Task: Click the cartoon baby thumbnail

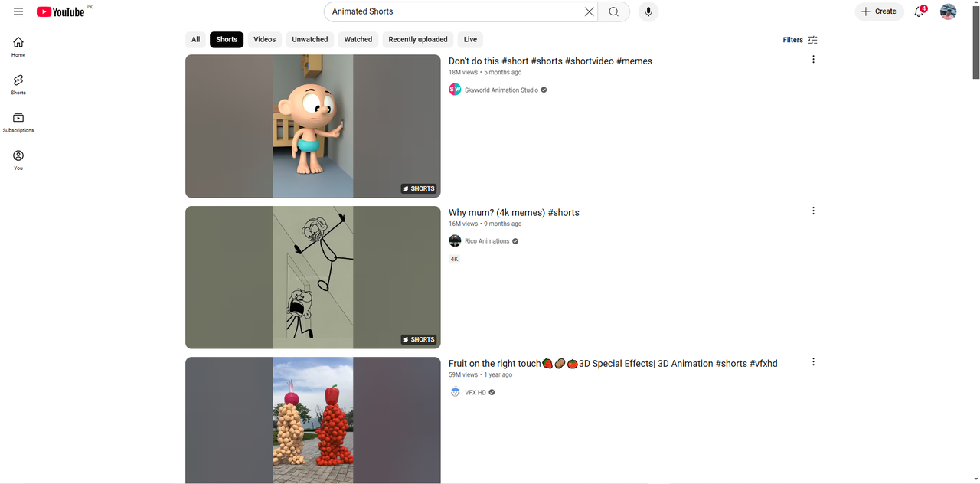Action: point(313,126)
